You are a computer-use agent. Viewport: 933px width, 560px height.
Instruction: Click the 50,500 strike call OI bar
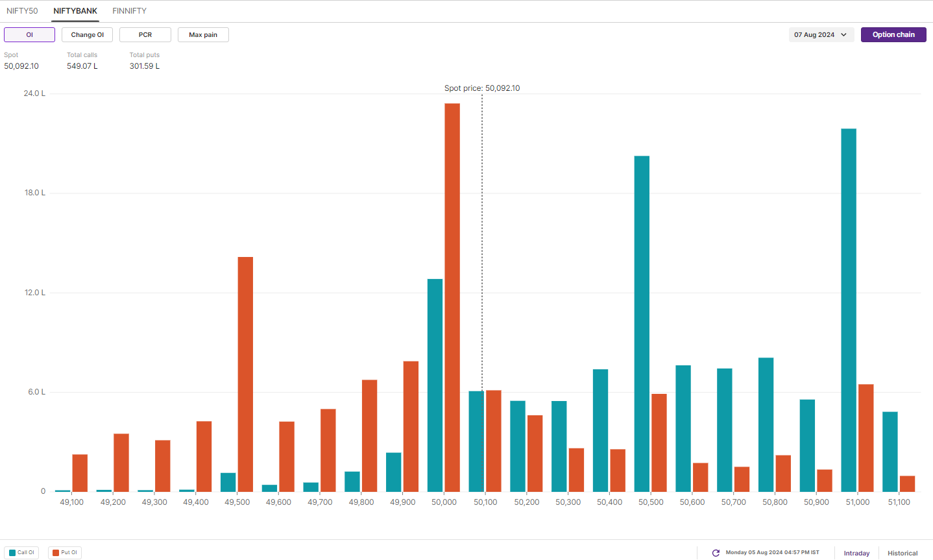click(x=642, y=324)
